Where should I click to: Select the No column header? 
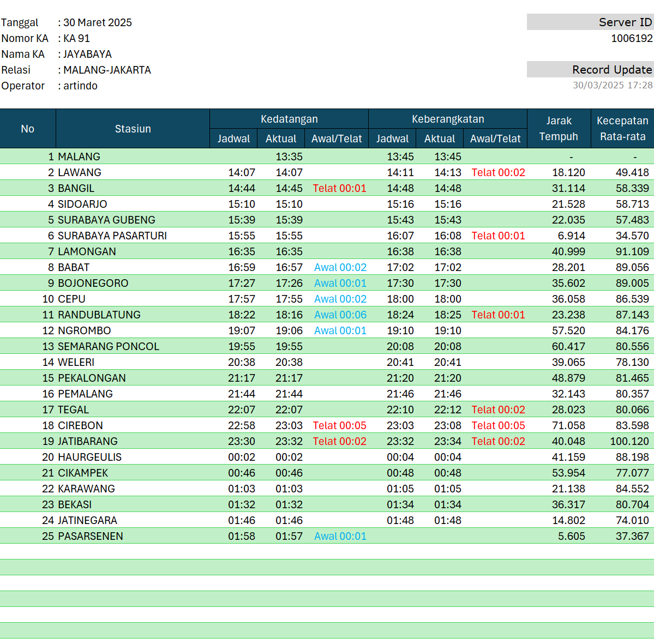point(27,129)
